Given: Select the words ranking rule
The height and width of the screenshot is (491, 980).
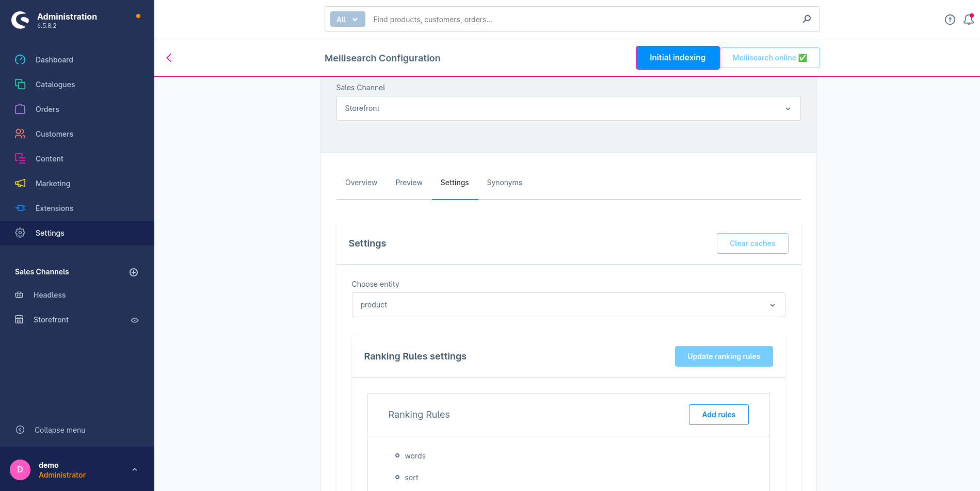Looking at the screenshot, I should (415, 456).
